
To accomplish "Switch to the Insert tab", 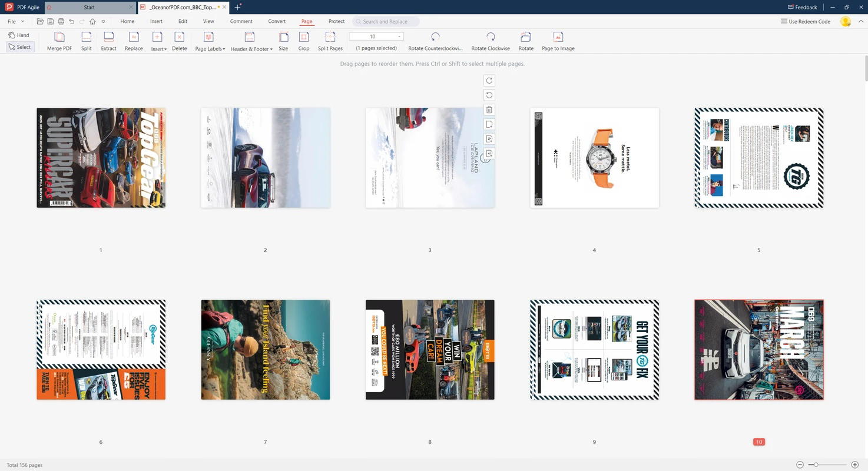I will pyautogui.click(x=156, y=21).
